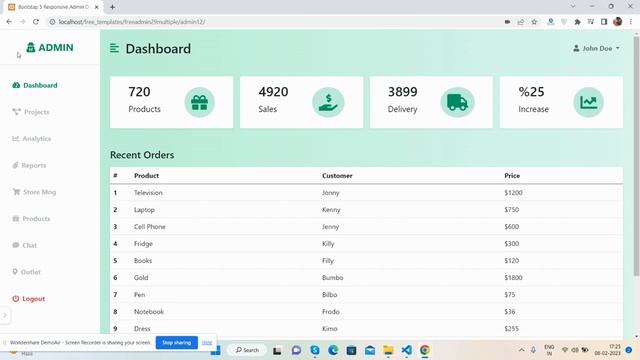Screen dimensions: 640x360
Task: Open the Windows taskbar Search box
Action: pyautogui.click(x=248, y=350)
